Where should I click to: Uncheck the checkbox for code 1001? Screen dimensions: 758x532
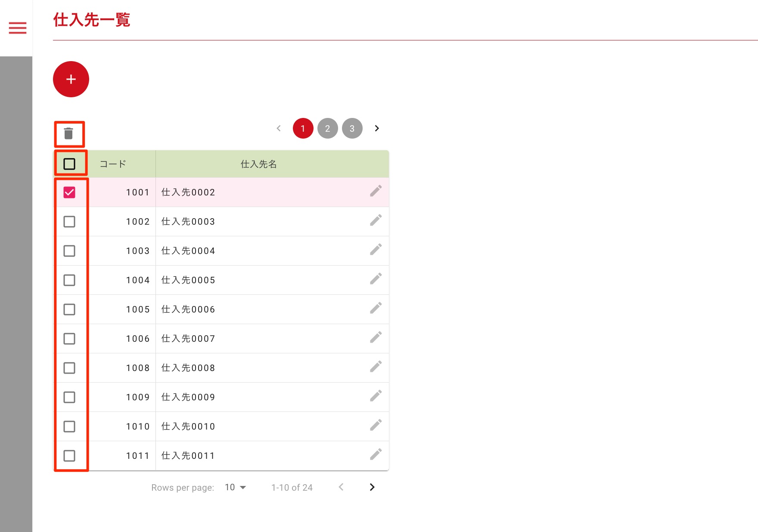click(x=69, y=192)
